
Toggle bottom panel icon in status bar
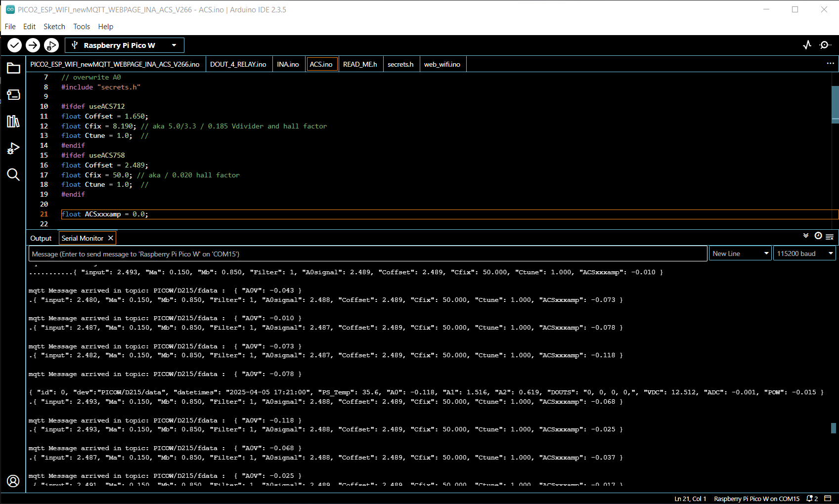828,499
